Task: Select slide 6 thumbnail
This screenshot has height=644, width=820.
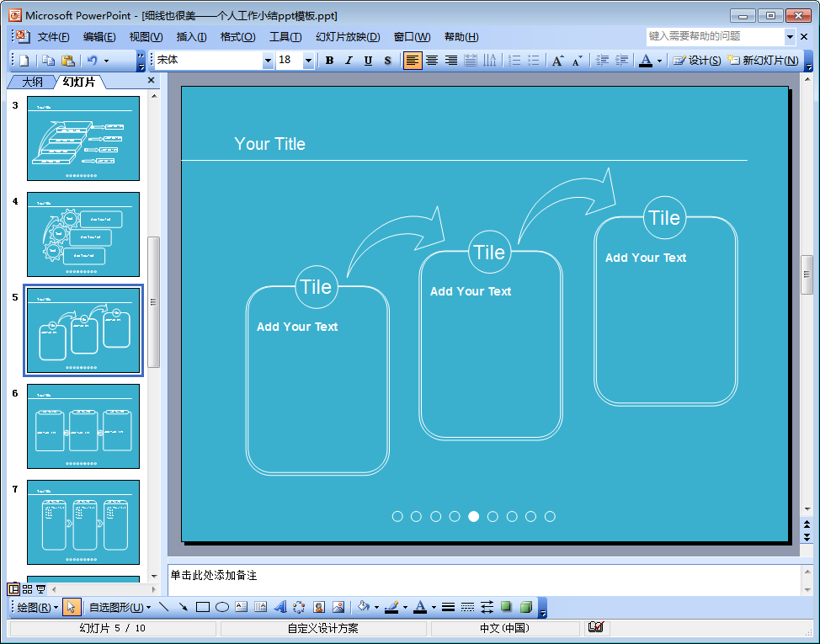Action: click(83, 427)
